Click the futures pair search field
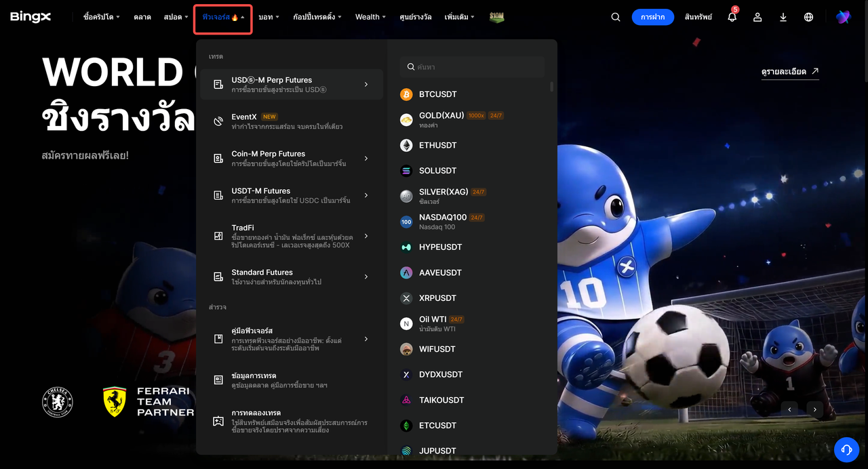The image size is (868, 469). tap(472, 66)
